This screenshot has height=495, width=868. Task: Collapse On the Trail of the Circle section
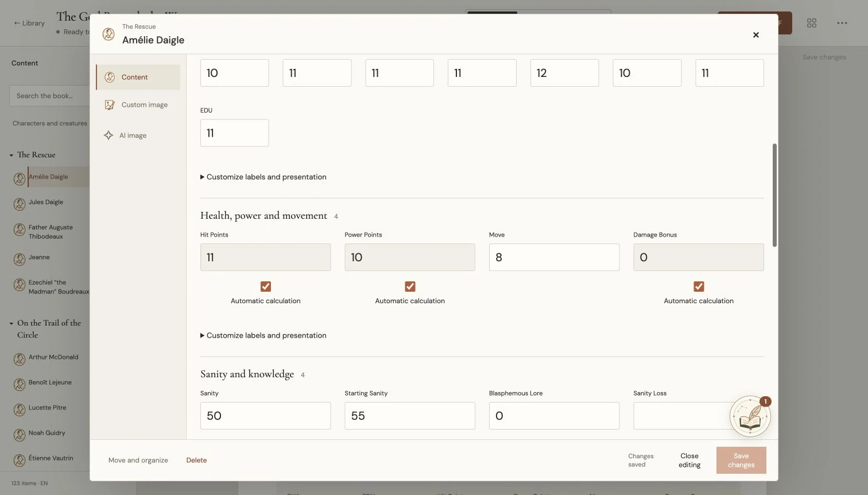[x=11, y=323]
